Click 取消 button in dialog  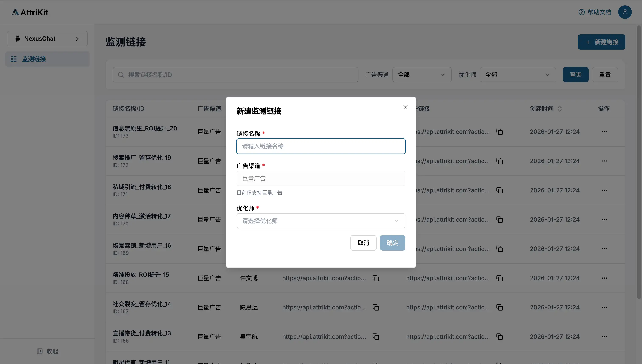click(363, 243)
